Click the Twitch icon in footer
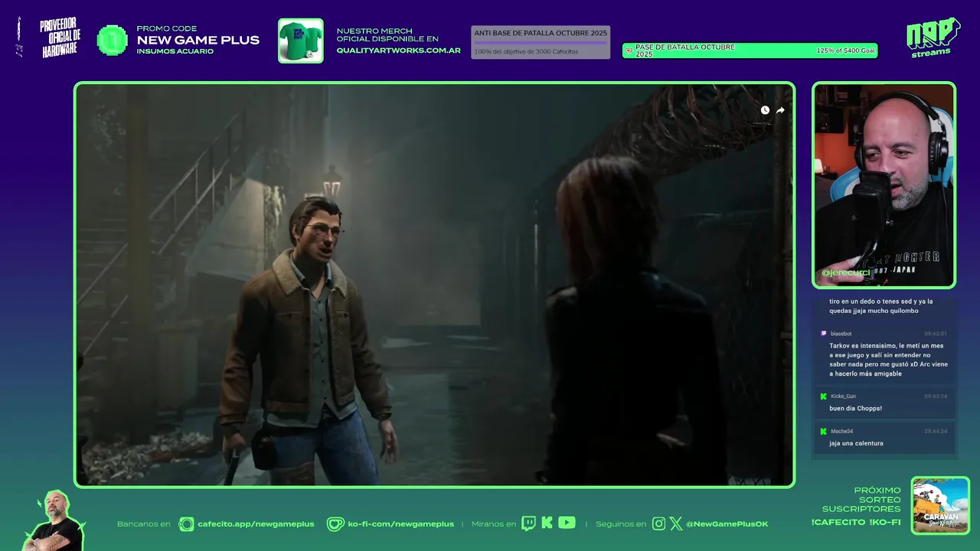Image resolution: width=980 pixels, height=551 pixels. click(x=528, y=523)
